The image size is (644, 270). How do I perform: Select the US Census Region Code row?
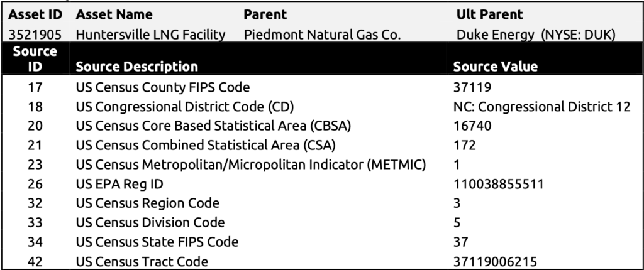coord(322,203)
